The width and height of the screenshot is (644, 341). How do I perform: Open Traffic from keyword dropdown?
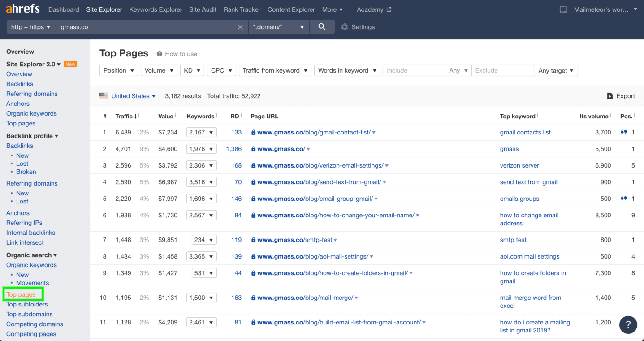[275, 70]
